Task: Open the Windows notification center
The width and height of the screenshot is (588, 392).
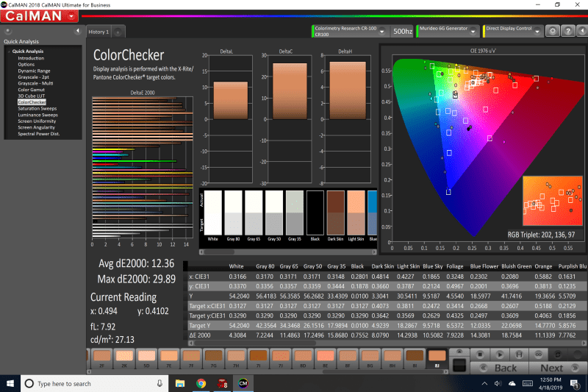Action: pyautogui.click(x=574, y=383)
